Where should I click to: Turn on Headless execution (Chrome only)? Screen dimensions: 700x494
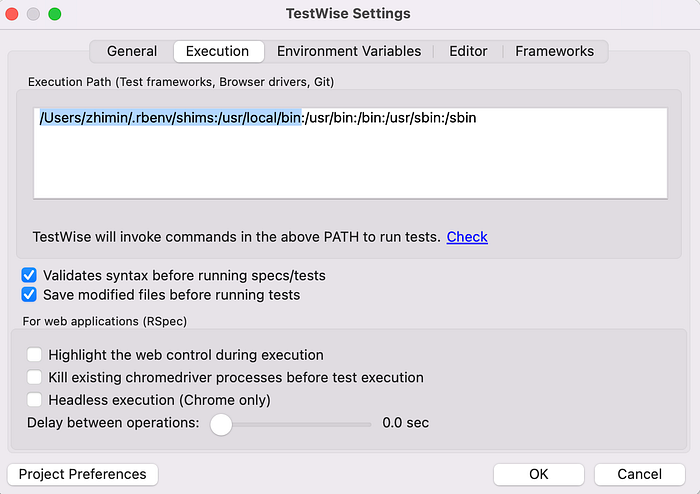pyautogui.click(x=35, y=400)
